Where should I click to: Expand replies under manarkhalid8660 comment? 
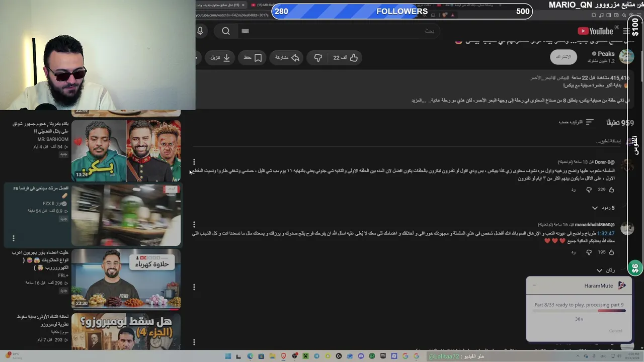click(x=605, y=270)
